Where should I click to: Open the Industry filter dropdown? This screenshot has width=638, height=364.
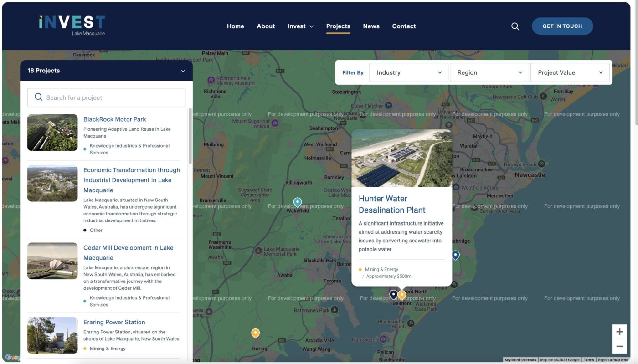(409, 72)
